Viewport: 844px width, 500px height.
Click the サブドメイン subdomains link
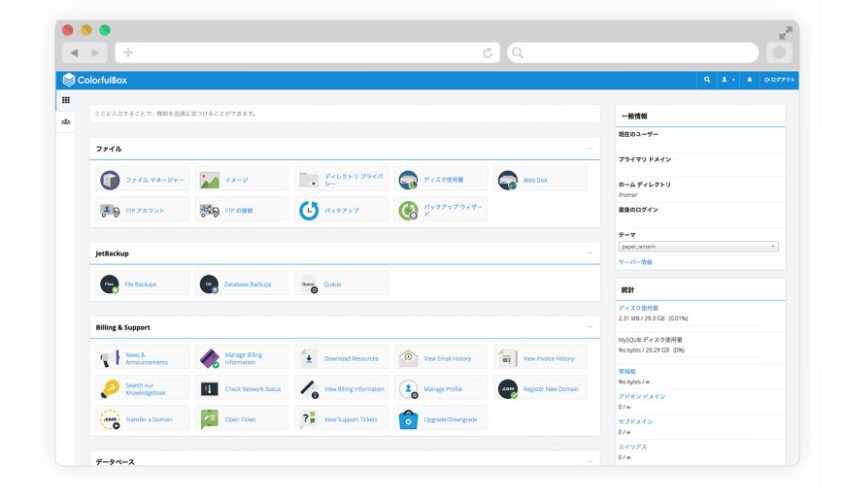tap(635, 421)
